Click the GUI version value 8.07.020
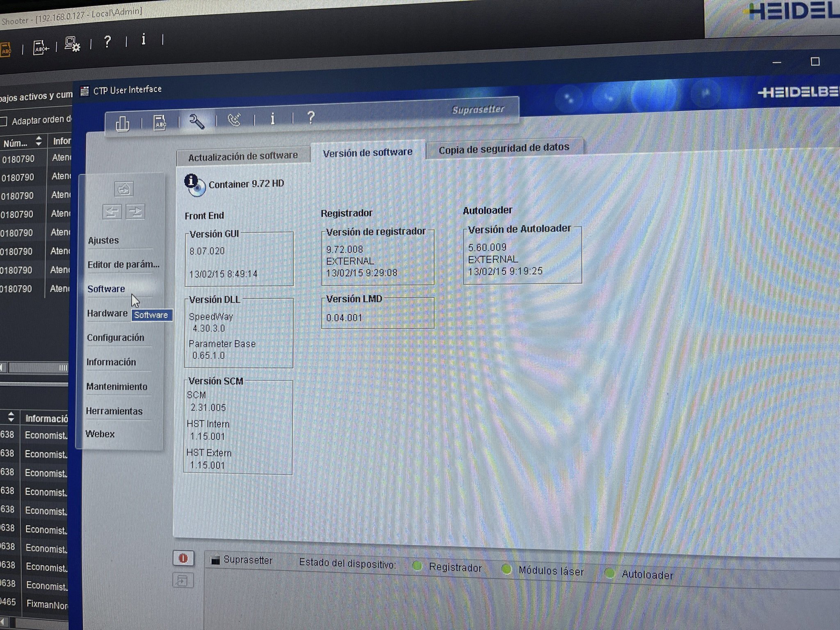840x630 pixels. coord(207,251)
